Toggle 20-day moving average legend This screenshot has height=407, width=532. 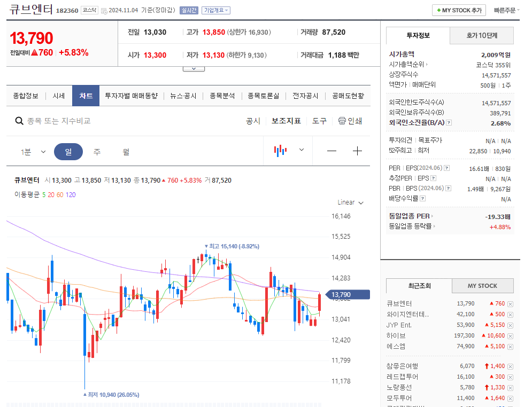click(51, 194)
